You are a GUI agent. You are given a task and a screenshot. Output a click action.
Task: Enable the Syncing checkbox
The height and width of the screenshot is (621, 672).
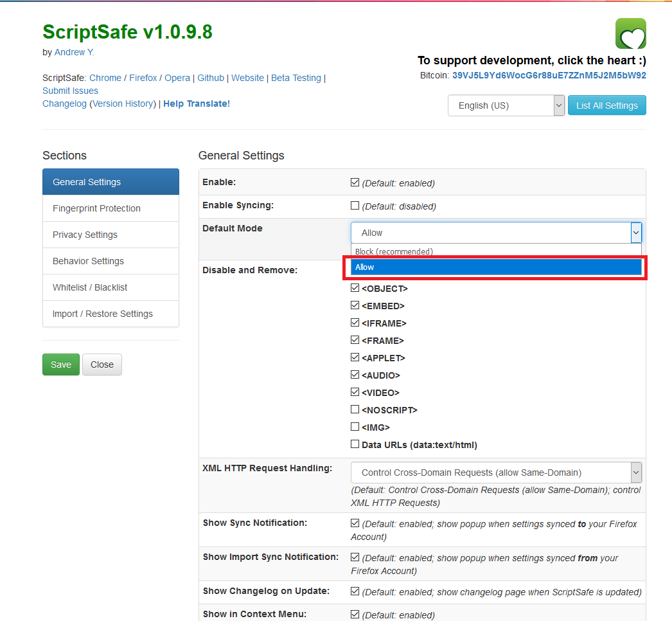[x=355, y=206]
